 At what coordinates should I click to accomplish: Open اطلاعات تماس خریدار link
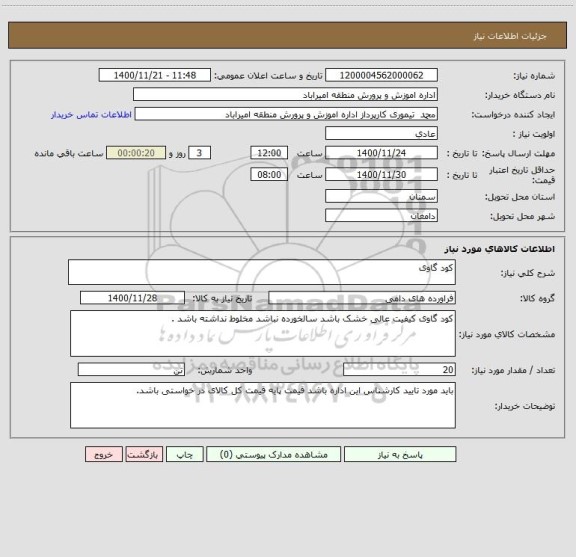(x=91, y=115)
